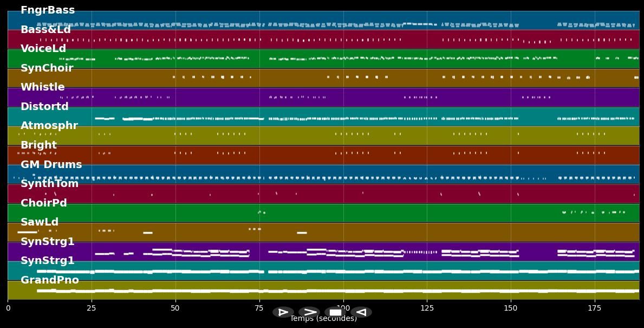Click the right-pointing triangle with bar button

283,312
